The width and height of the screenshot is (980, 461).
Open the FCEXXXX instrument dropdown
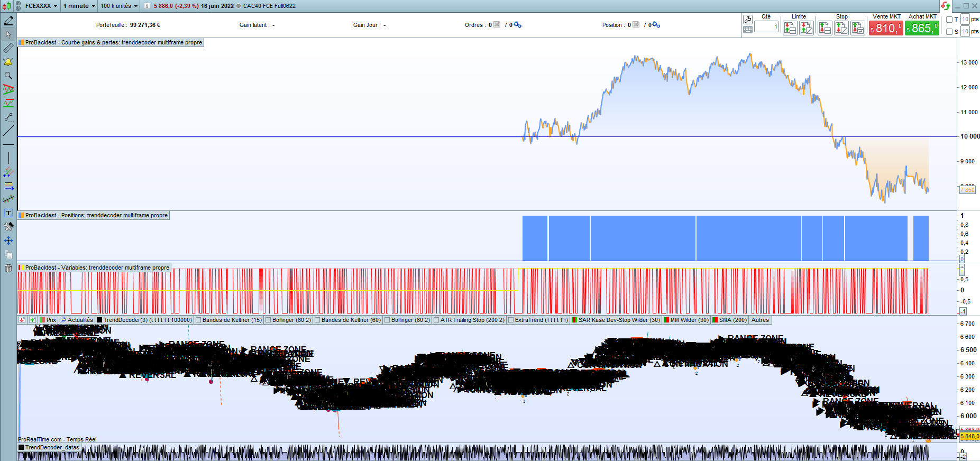(41, 6)
